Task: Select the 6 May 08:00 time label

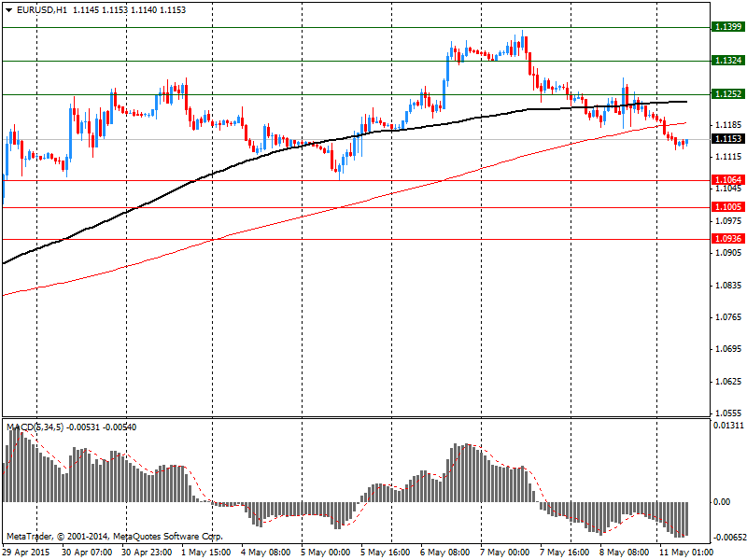Action: pos(445,553)
